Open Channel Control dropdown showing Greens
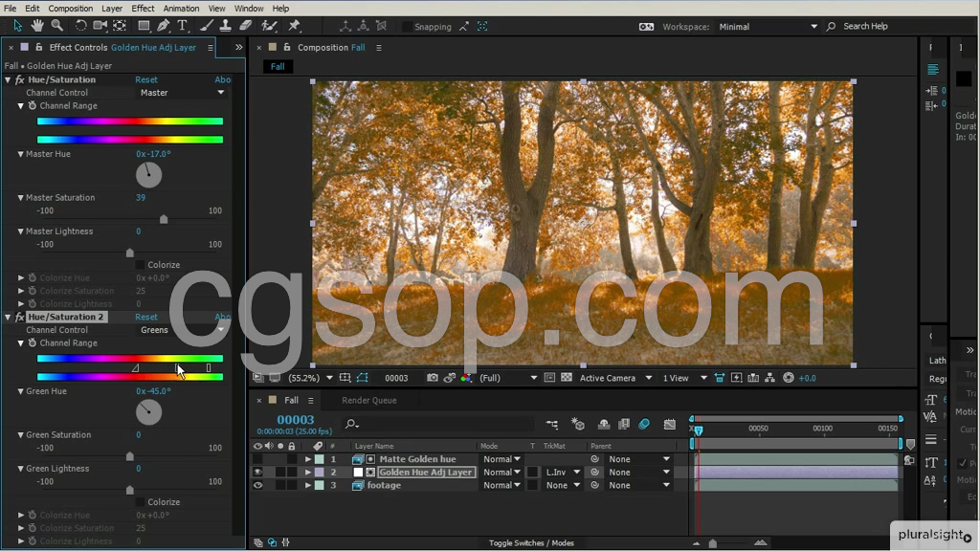 (182, 330)
